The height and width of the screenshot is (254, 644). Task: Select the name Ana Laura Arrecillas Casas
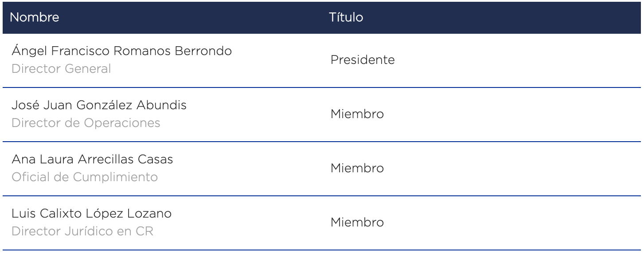92,159
